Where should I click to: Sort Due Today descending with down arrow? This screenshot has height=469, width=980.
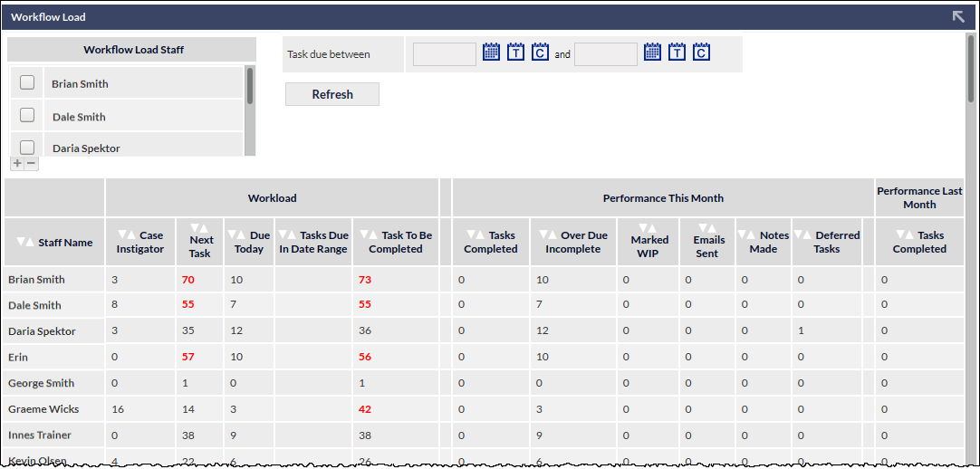click(232, 235)
